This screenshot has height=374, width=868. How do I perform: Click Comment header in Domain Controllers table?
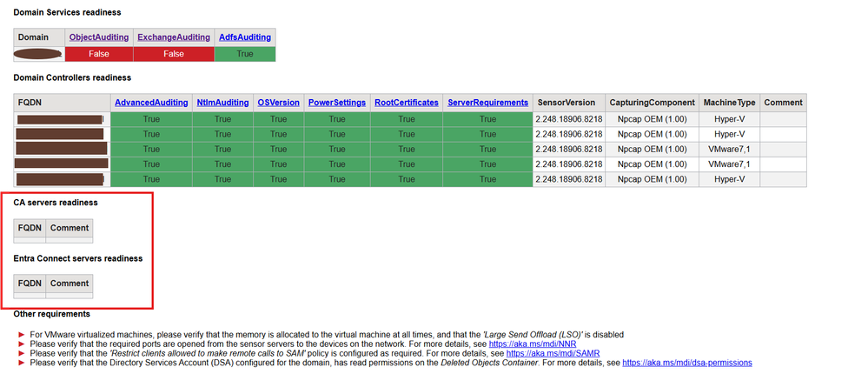[784, 103]
